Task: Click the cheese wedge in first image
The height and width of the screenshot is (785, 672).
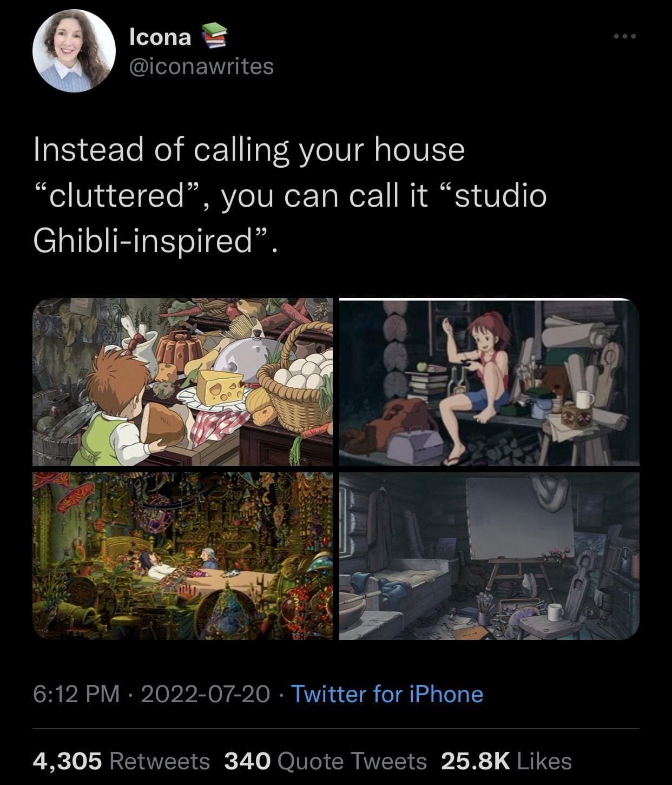Action: pos(220,384)
